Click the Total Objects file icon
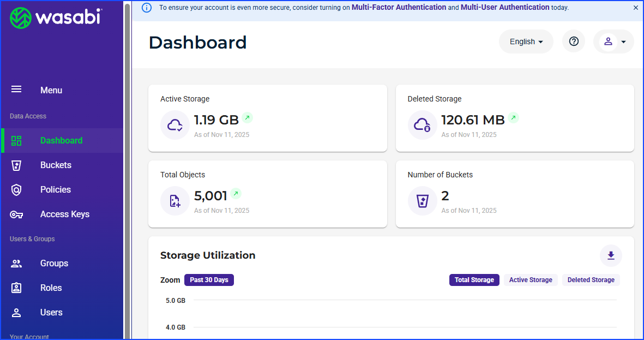Image resolution: width=644 pixels, height=340 pixels. coord(175,201)
